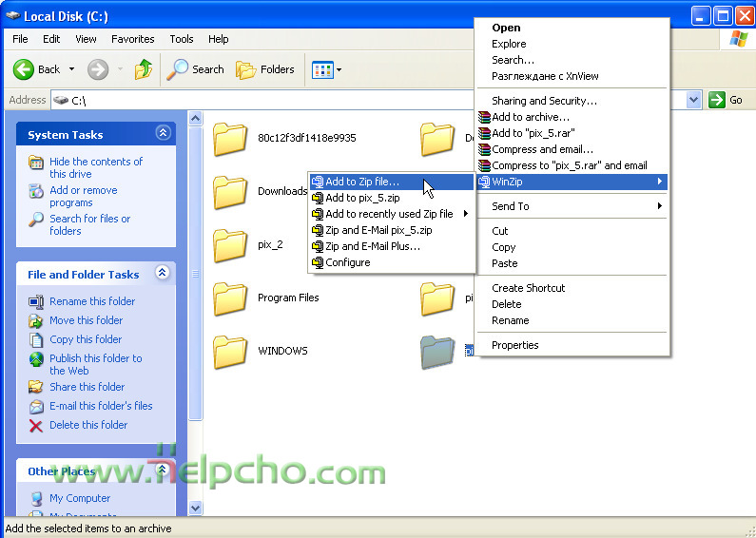Click the sidebar scroll up arrow
This screenshot has width=756, height=538.
[195, 118]
